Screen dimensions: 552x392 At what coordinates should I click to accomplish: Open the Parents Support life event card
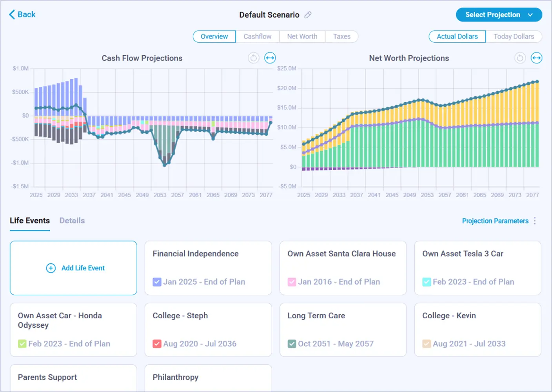tap(73, 378)
